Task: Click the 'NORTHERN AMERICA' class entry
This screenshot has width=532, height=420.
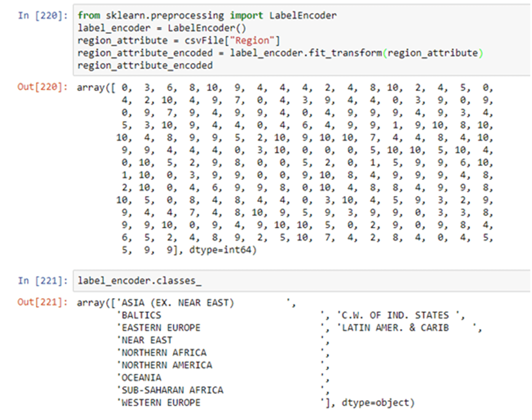Action: click(167, 365)
